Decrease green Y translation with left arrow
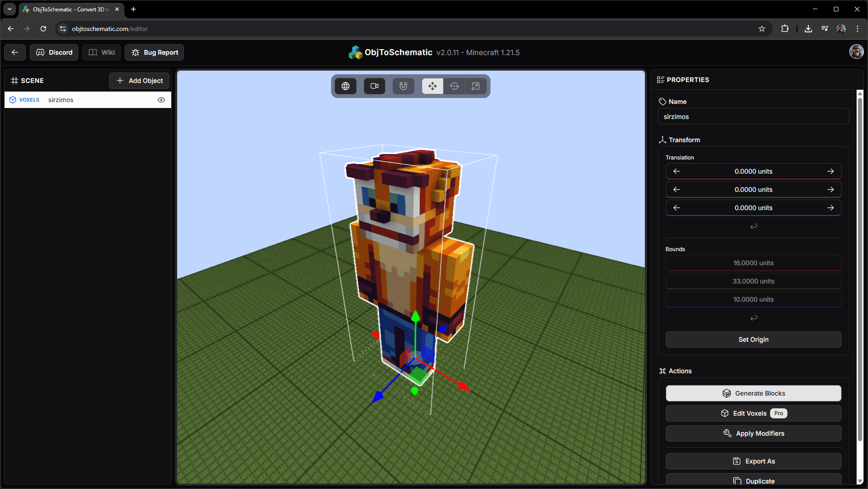 [x=677, y=190]
